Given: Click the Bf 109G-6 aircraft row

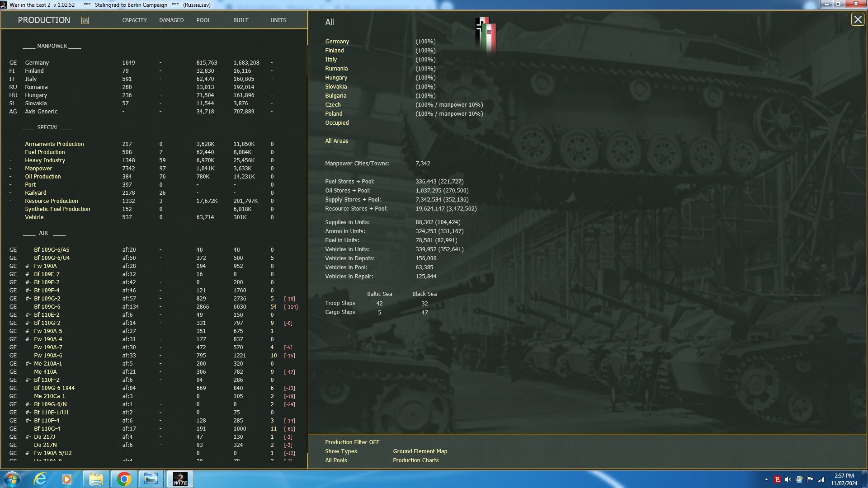Looking at the screenshot, I should click(x=47, y=307).
